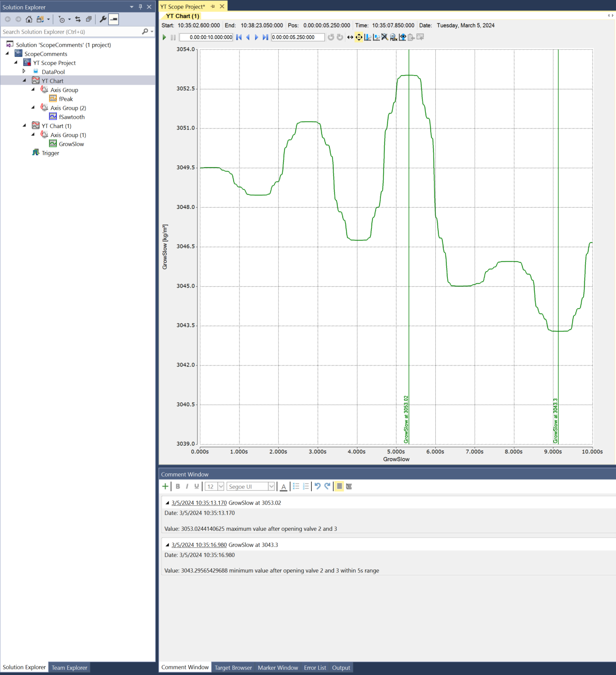This screenshot has width=616, height=675.
Task: Undo the last comment edit
Action: click(x=317, y=486)
